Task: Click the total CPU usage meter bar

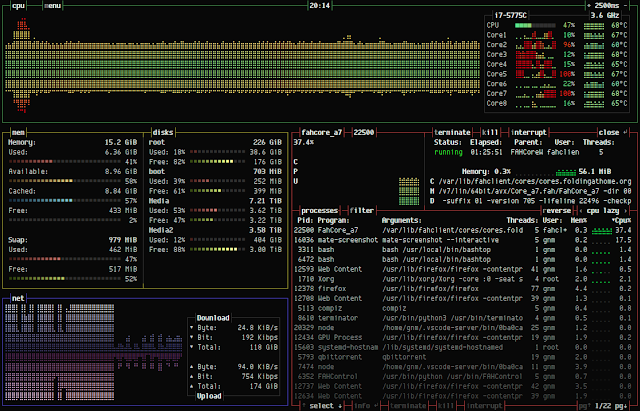Action: pos(535,25)
